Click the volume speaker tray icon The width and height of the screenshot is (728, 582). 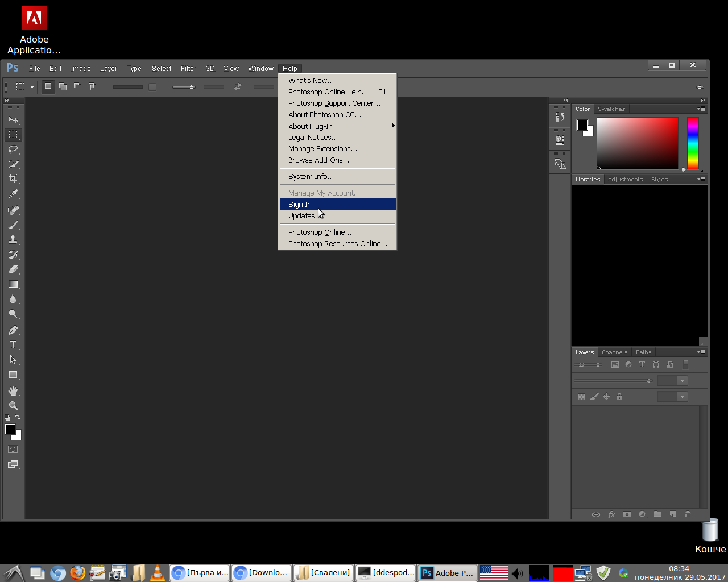(x=517, y=573)
